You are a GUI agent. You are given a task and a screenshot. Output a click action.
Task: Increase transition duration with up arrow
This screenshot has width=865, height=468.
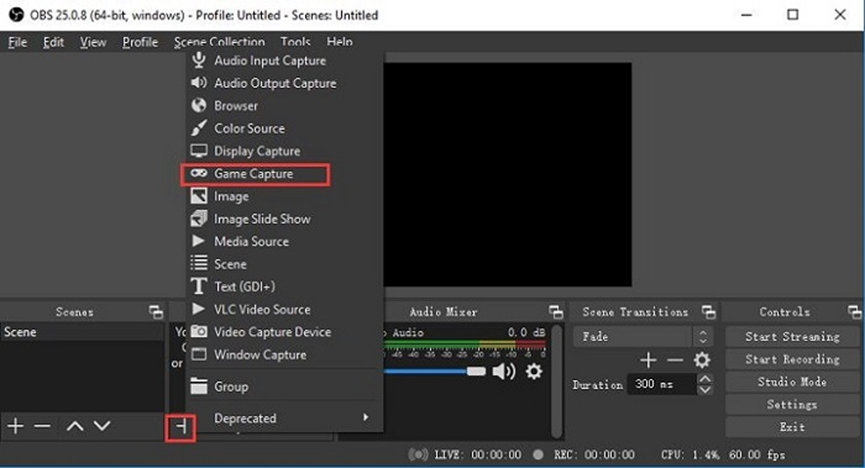[x=705, y=379]
